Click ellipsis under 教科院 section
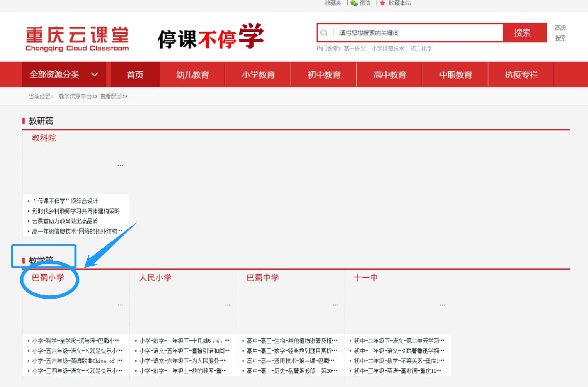 click(121, 165)
